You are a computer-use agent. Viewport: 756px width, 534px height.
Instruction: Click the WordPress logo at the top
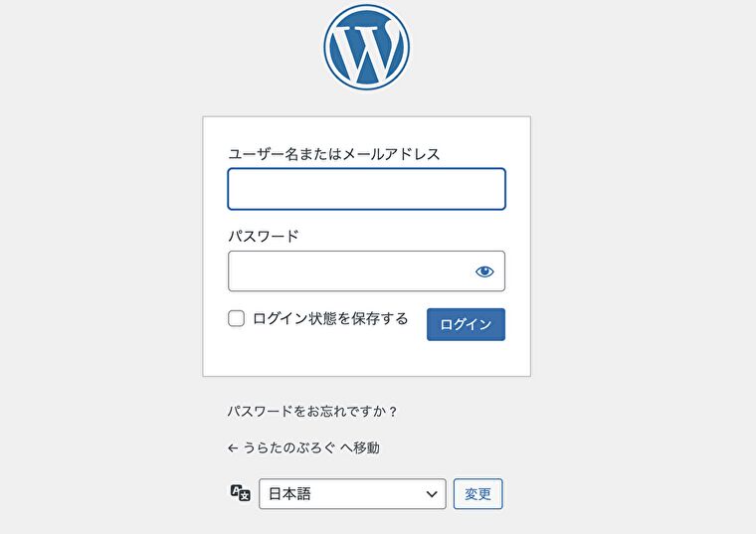pos(366,47)
